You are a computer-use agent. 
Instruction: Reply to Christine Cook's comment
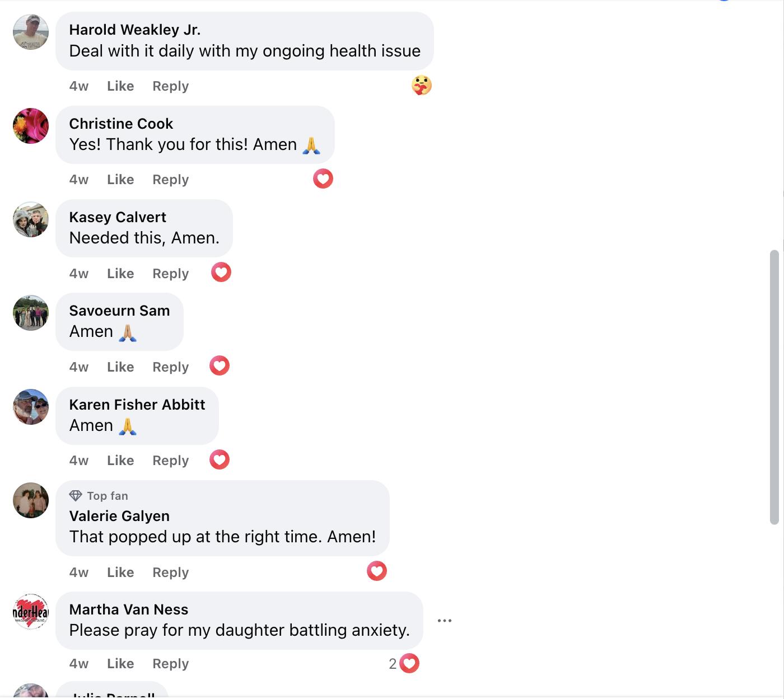point(170,180)
